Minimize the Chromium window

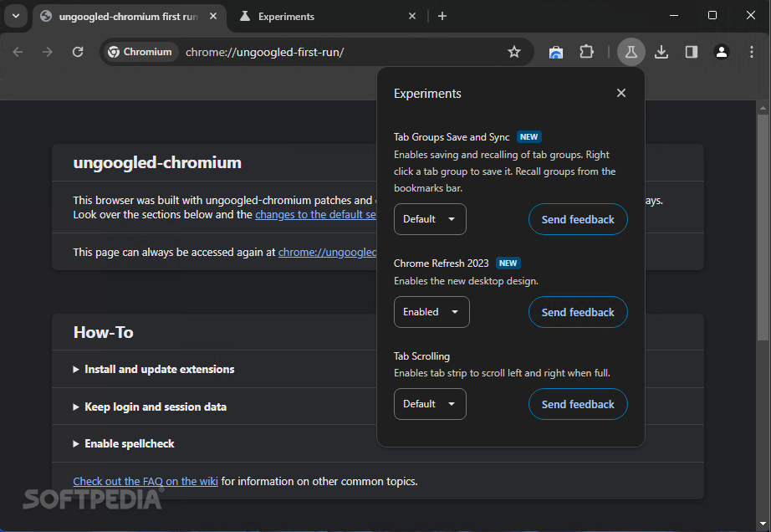pyautogui.click(x=674, y=16)
